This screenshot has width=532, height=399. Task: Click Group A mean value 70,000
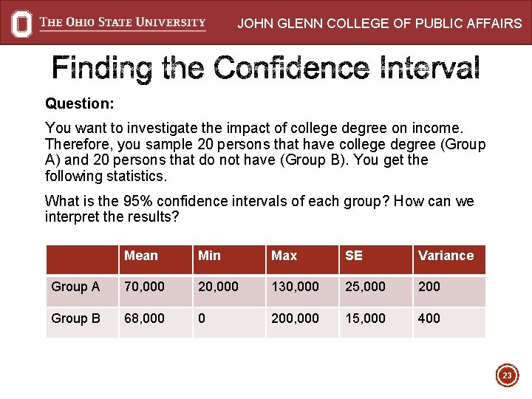tap(145, 287)
